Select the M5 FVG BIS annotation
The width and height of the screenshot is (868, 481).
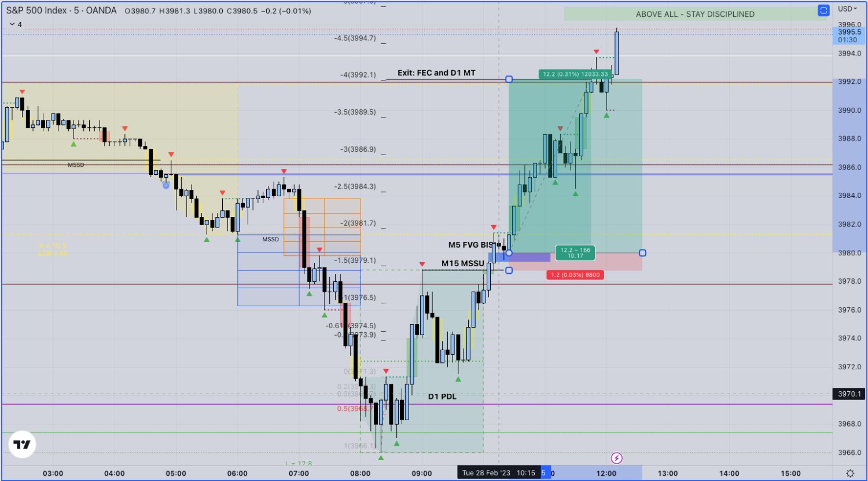tap(471, 245)
